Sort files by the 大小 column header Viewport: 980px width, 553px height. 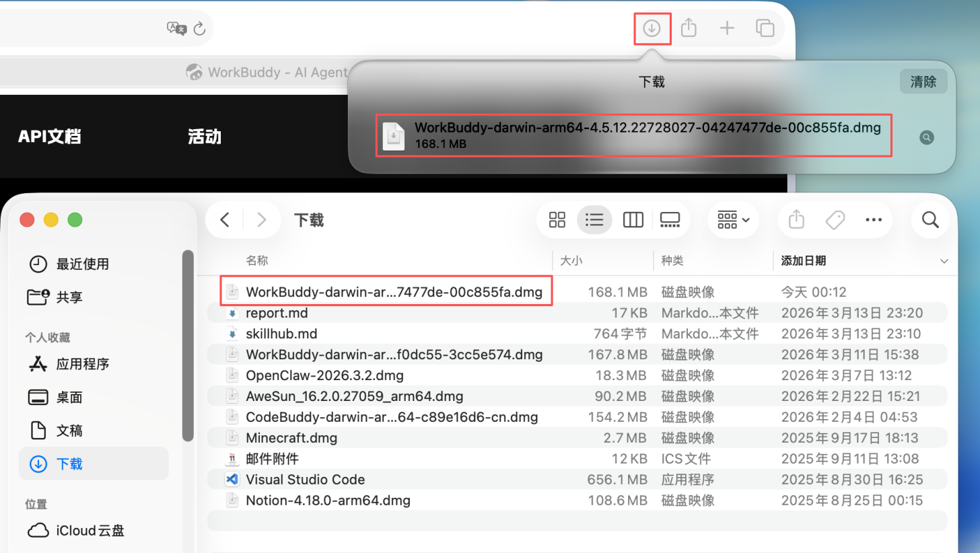point(572,261)
